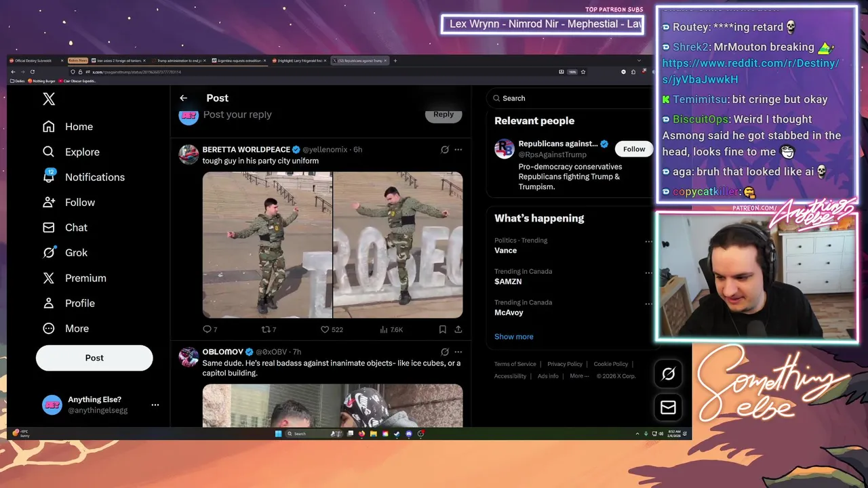Screen dimensions: 868x488
Task: Open OBLOMOV profile name
Action: click(222, 352)
